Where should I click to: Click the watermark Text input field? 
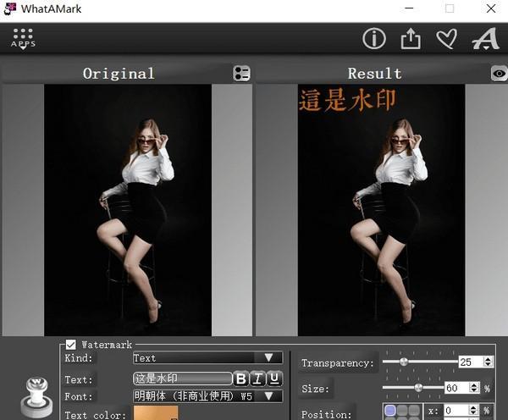point(182,379)
